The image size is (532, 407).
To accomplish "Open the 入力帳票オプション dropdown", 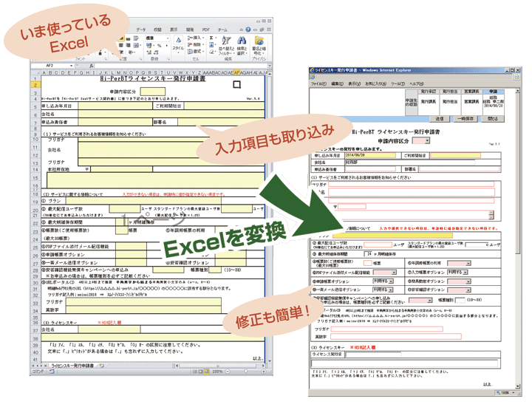I will [465, 272].
